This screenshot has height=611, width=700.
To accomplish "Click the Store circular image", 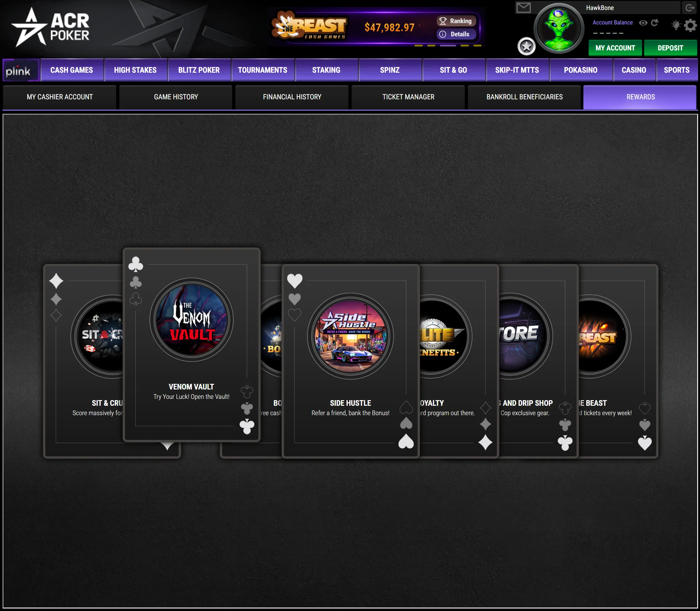I will pos(525,337).
